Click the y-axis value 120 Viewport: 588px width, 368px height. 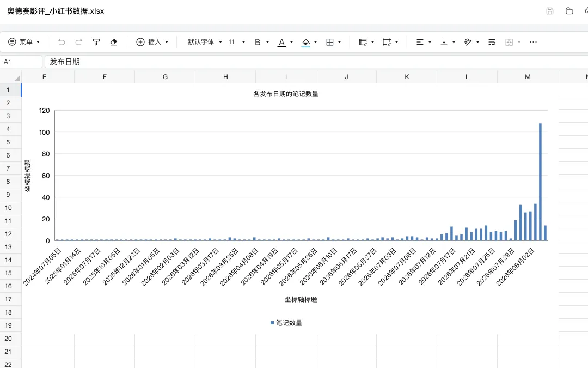44,110
